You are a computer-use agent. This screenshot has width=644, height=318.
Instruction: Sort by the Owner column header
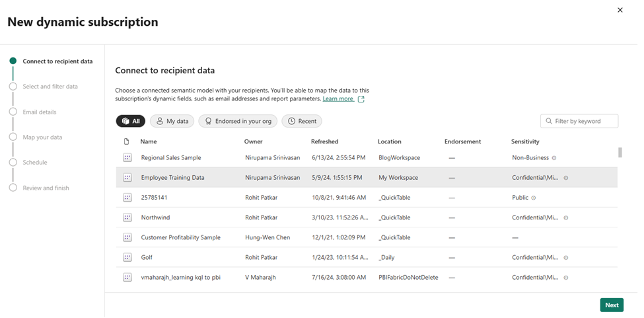pyautogui.click(x=254, y=141)
